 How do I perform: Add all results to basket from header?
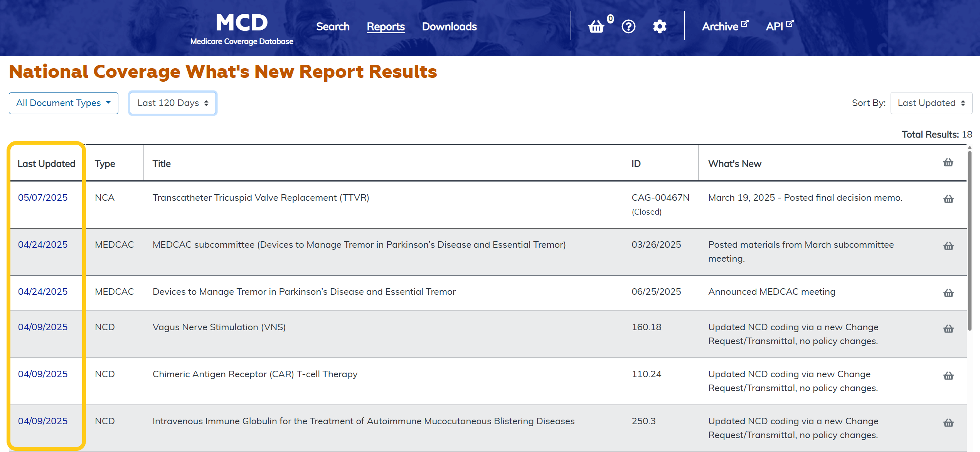pos(948,163)
